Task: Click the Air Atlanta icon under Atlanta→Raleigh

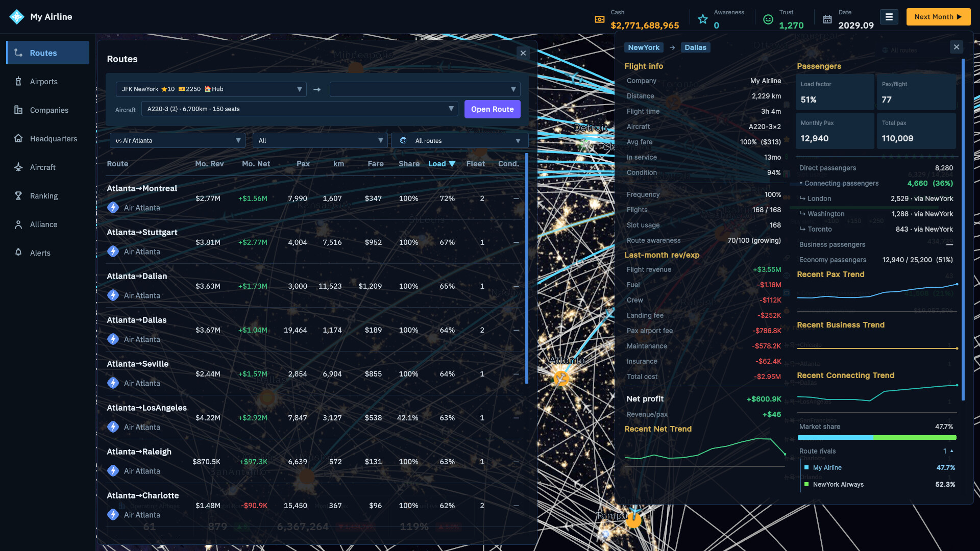Action: [113, 471]
